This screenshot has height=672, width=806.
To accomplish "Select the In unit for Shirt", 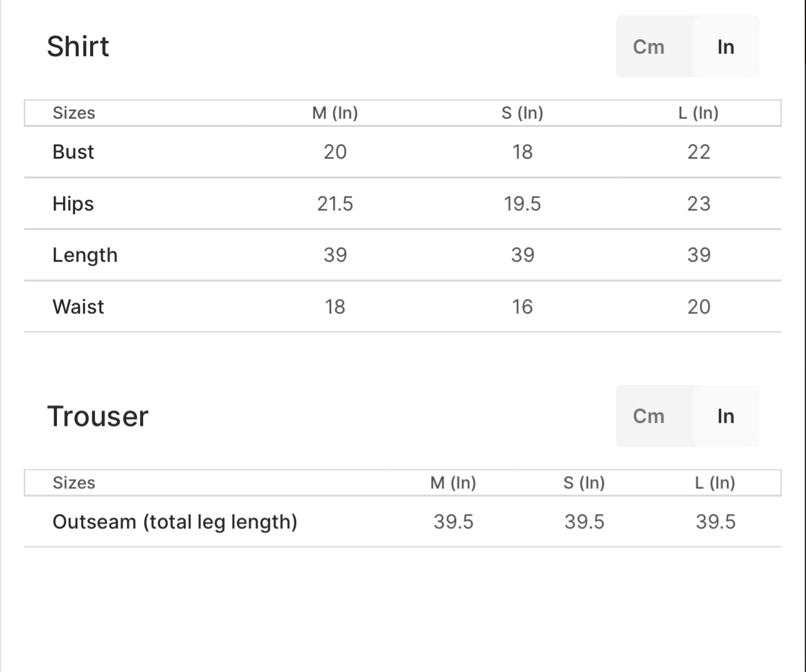I will [x=725, y=47].
